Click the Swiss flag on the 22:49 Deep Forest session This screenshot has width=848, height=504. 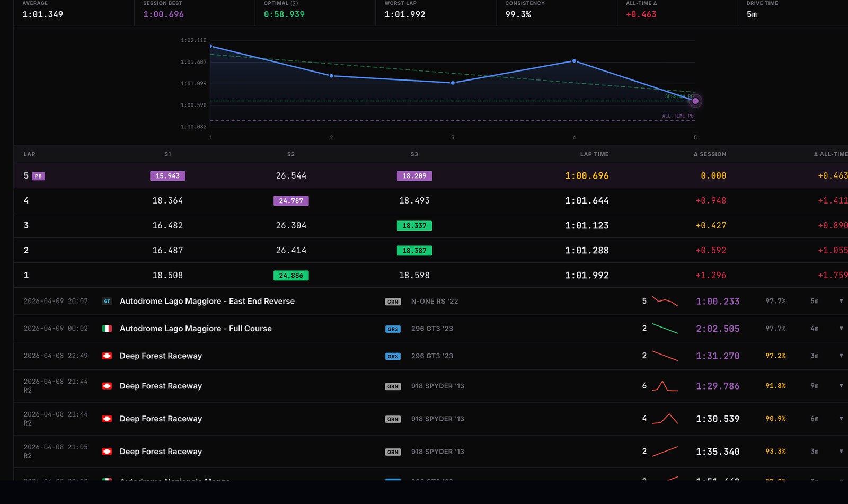[x=107, y=356]
